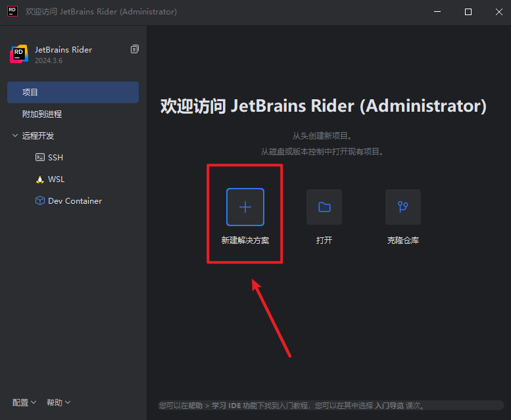Click the WSL penguin icon

click(x=40, y=179)
